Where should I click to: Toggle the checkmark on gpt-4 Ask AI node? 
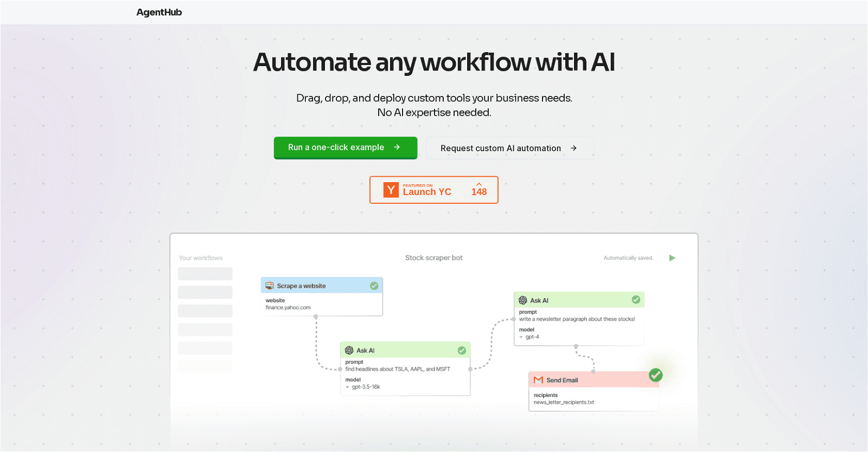pos(636,300)
